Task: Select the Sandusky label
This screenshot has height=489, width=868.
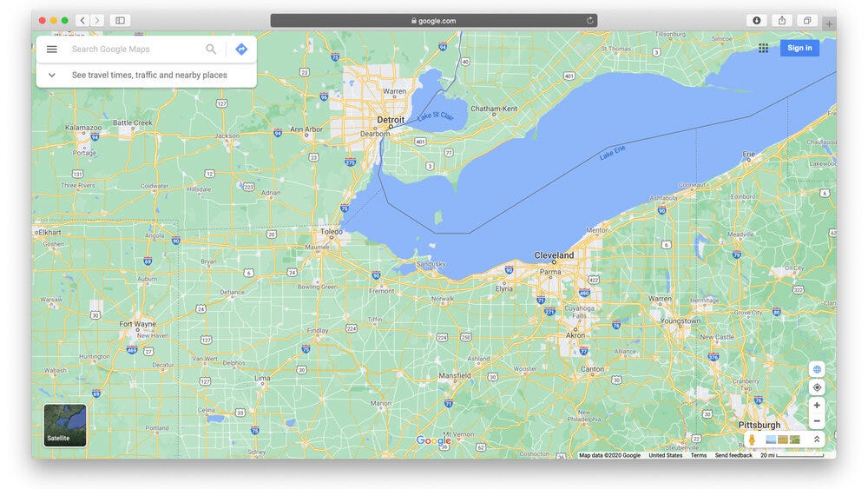Action: click(431, 264)
